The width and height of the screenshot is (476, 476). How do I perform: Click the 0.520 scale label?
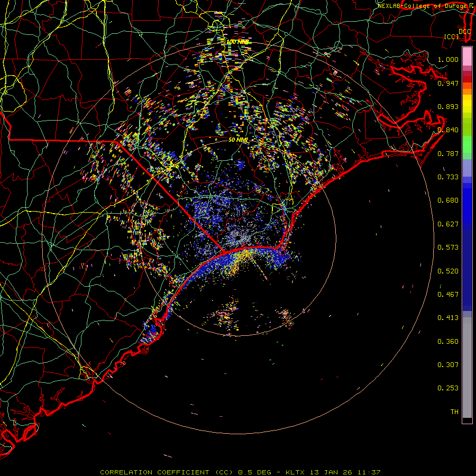click(448, 271)
